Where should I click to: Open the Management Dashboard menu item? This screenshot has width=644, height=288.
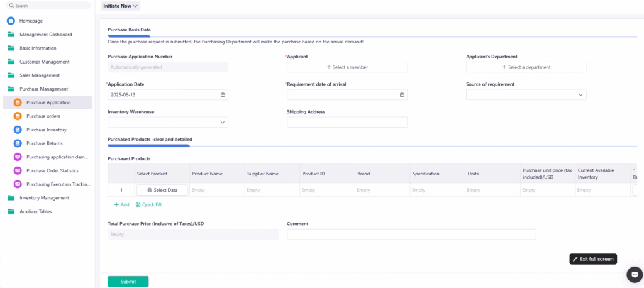pos(45,35)
